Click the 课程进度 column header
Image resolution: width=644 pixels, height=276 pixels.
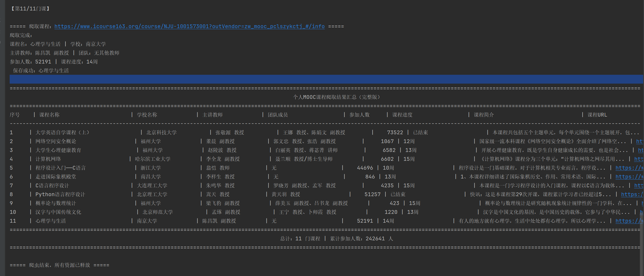(x=402, y=115)
